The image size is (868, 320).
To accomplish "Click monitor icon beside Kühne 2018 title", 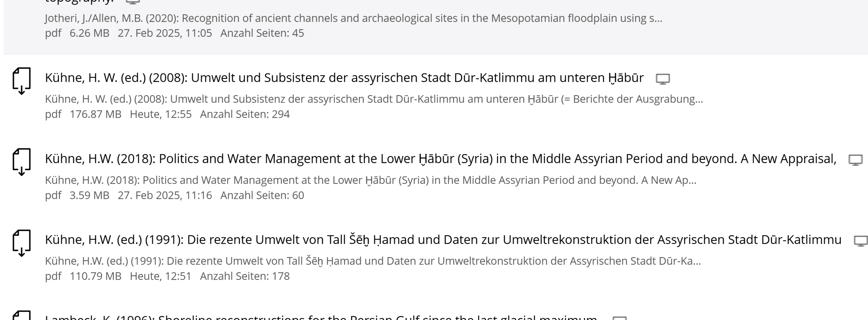I will pos(856,160).
